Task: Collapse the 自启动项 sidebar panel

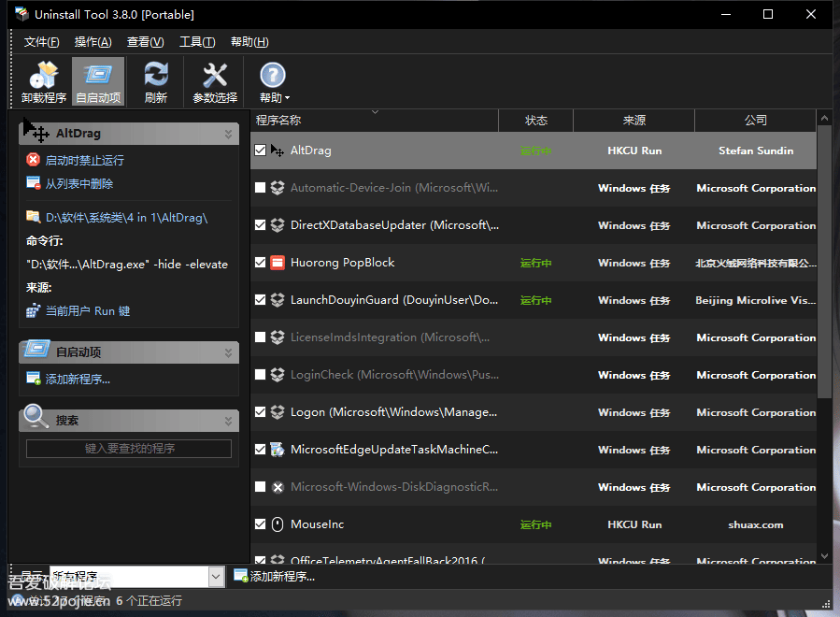Action: click(228, 352)
